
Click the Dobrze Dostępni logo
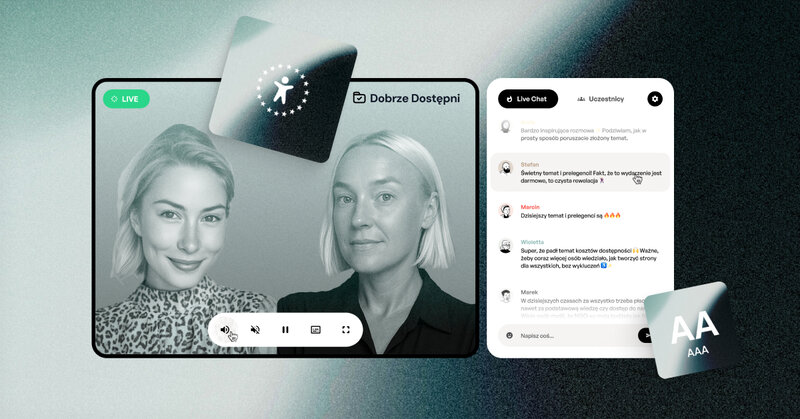(405, 98)
